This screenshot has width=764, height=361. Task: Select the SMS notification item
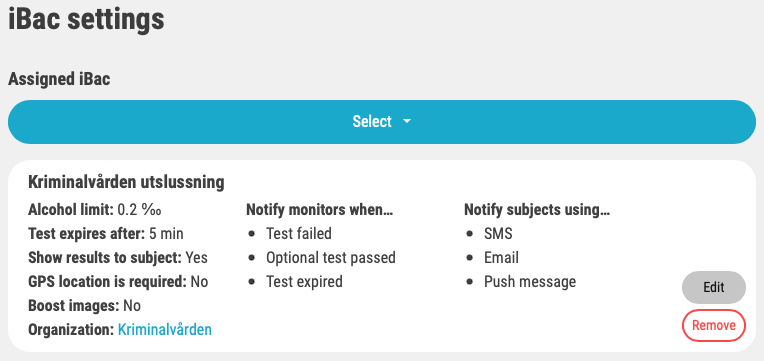(498, 234)
